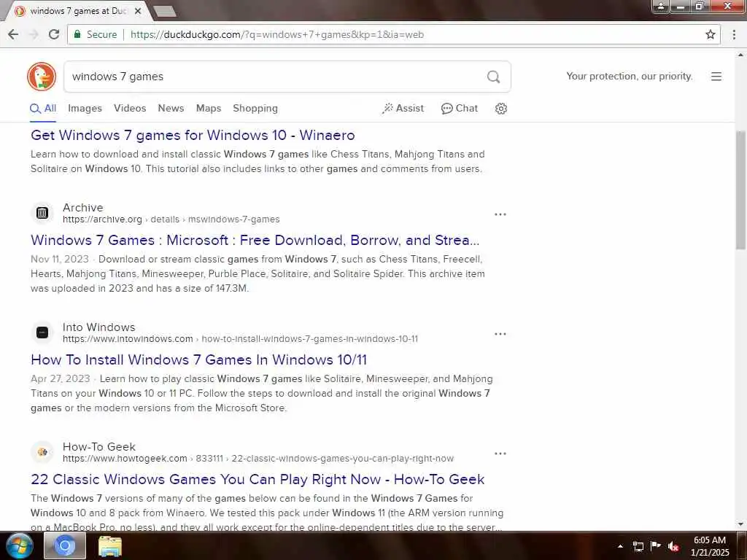Click Chrome icon in the taskbar
This screenshot has width=747, height=560.
pos(65,545)
